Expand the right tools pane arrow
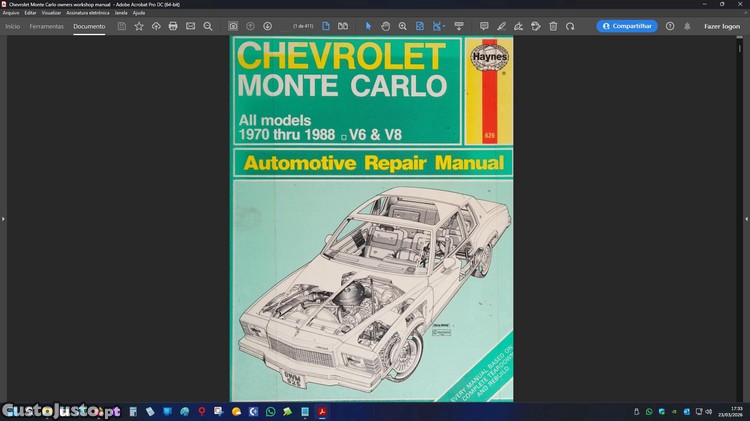 click(x=745, y=218)
